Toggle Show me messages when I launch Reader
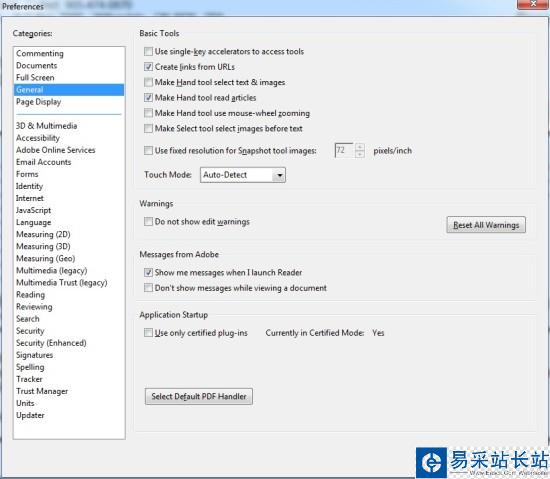 pos(148,272)
